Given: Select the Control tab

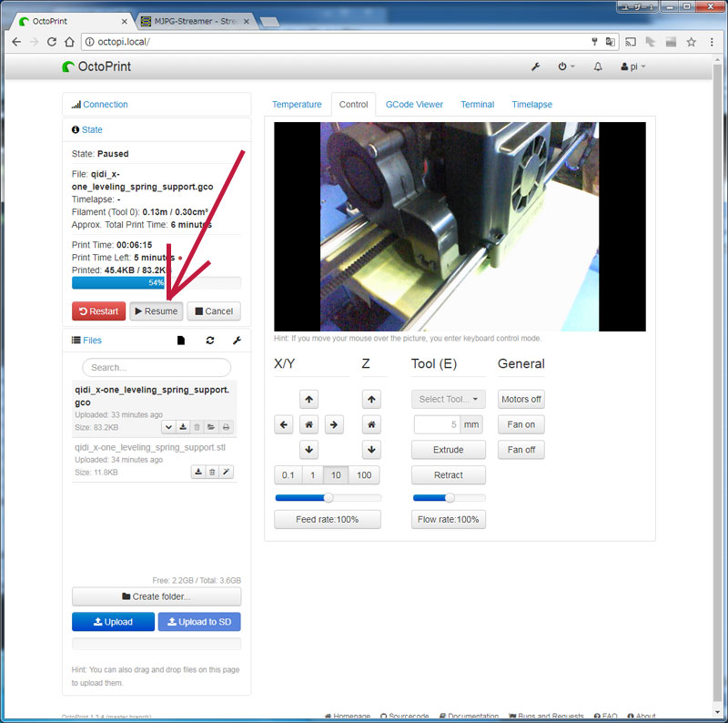Looking at the screenshot, I should point(353,105).
